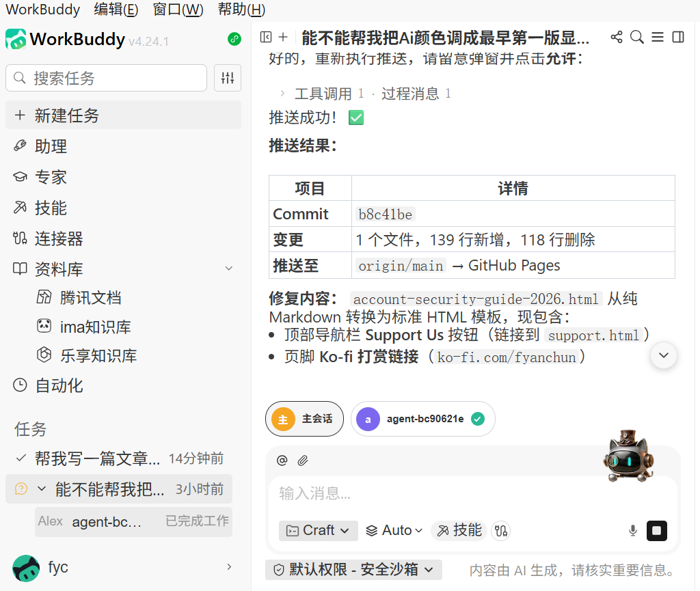The width and height of the screenshot is (700, 591).
Task: Click the plus new chat icon
Action: point(283,37)
